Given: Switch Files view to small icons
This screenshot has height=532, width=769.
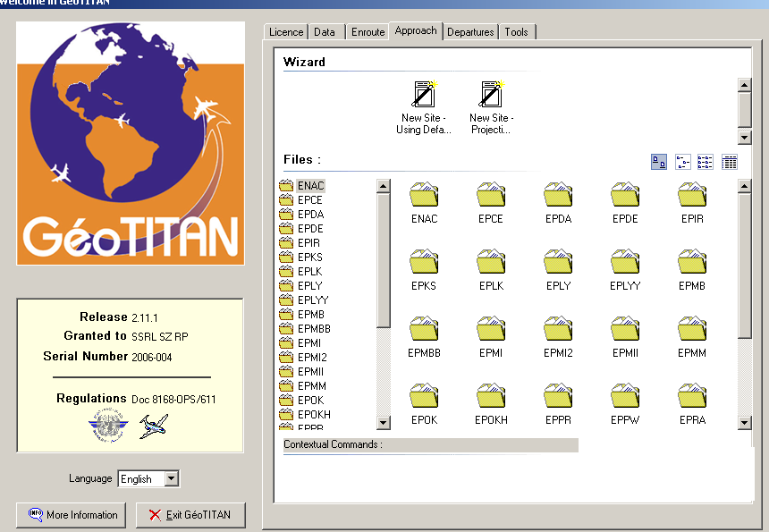Looking at the screenshot, I should click(682, 162).
